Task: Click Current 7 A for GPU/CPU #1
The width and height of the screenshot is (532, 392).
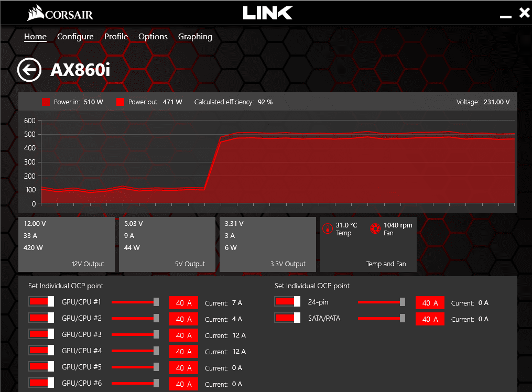Action: pos(223,303)
